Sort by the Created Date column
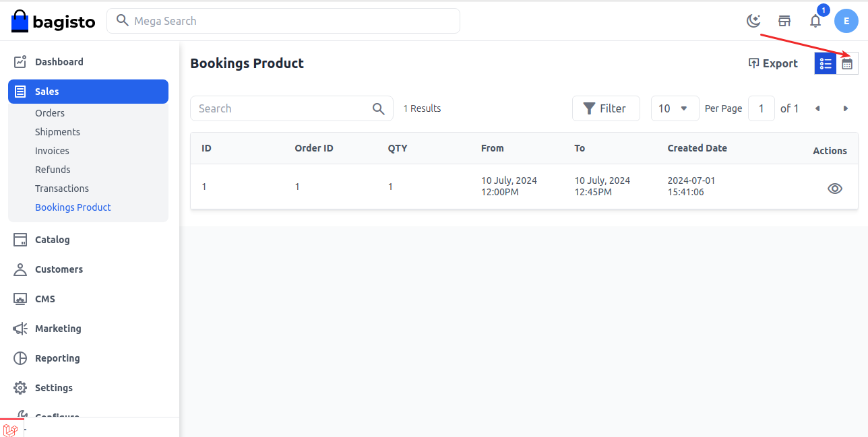 (x=697, y=148)
